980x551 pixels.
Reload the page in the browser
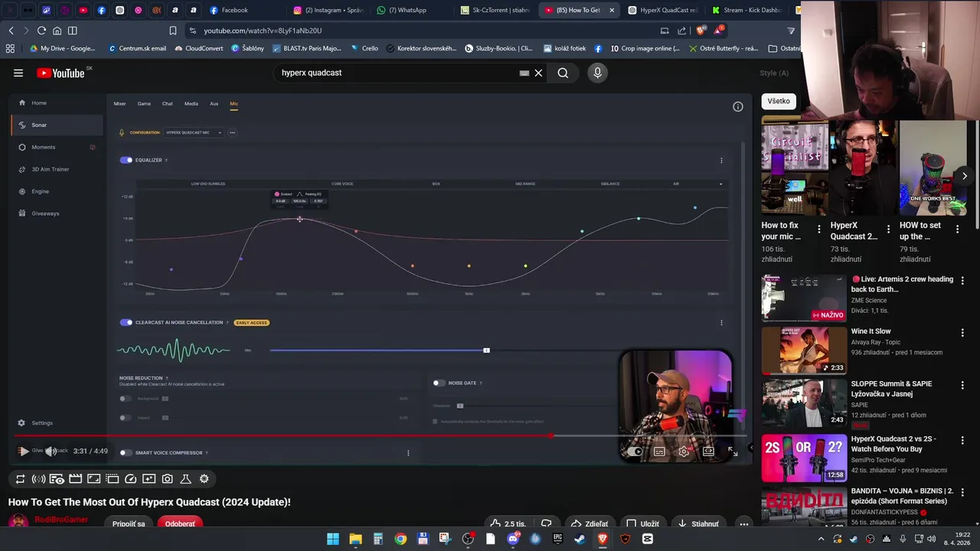tap(41, 31)
